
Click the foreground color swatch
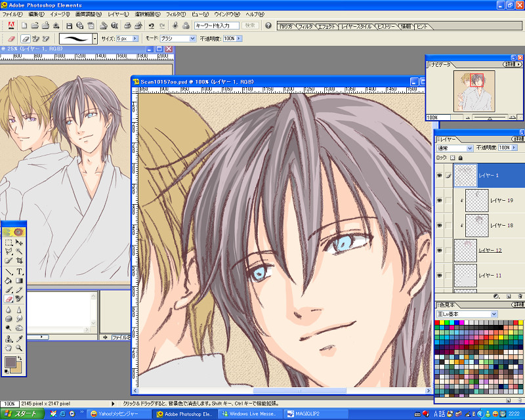point(10,362)
